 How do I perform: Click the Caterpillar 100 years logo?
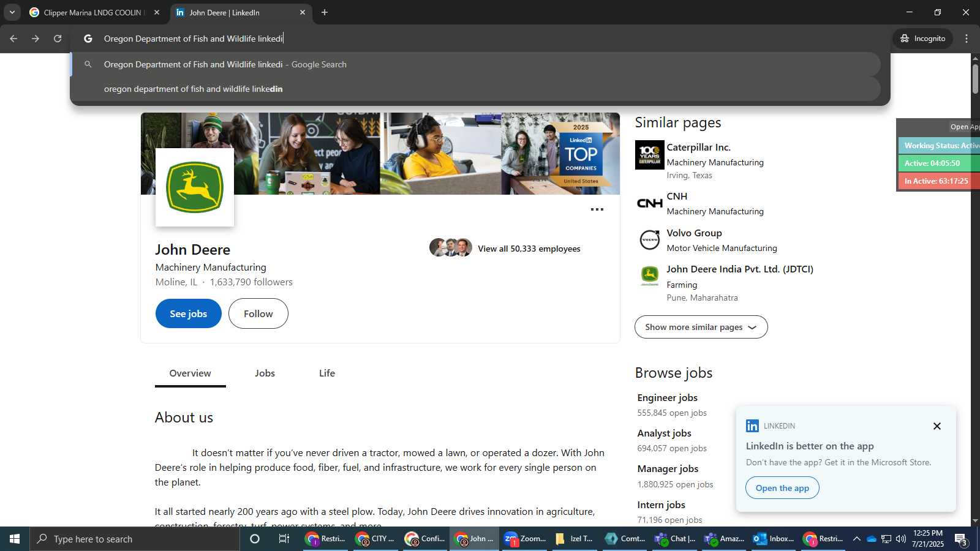point(650,155)
